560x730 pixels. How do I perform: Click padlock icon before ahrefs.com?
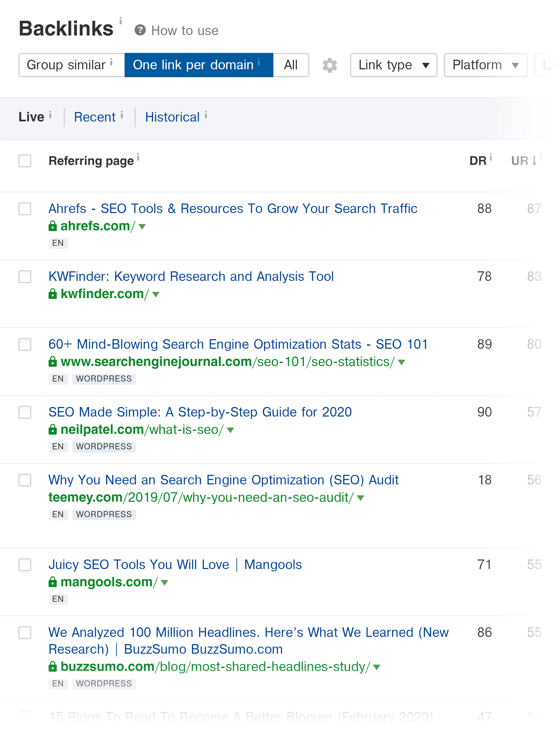[53, 226]
